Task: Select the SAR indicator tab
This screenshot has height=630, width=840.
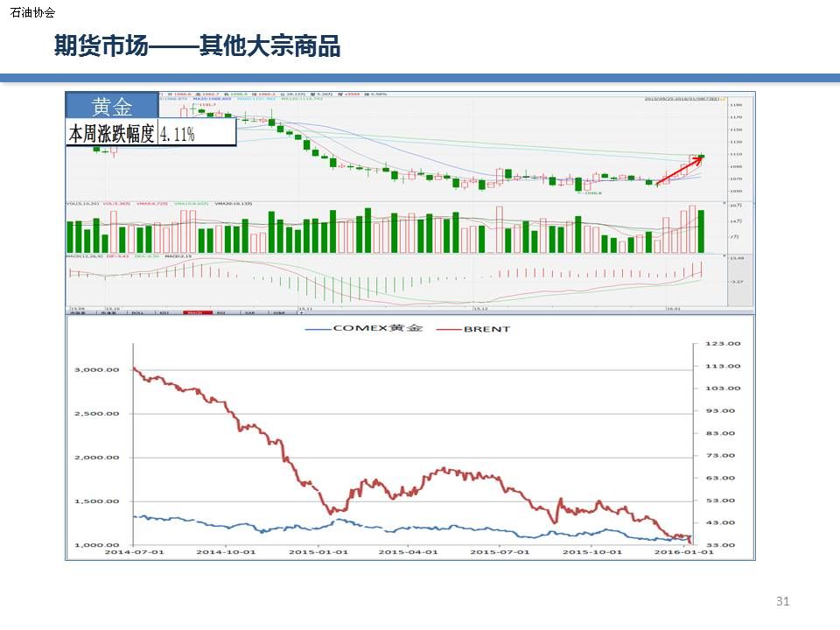Action: click(249, 313)
